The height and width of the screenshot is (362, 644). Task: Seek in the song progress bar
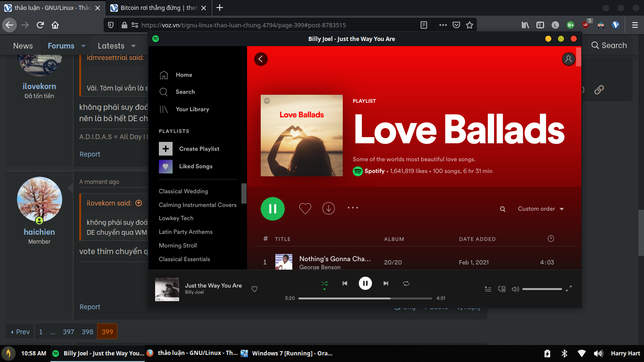365,298
